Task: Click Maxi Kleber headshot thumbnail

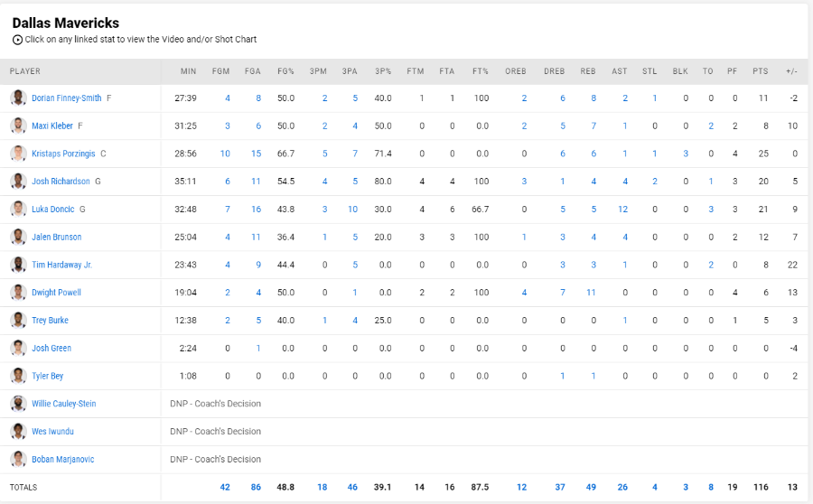Action: click(19, 126)
